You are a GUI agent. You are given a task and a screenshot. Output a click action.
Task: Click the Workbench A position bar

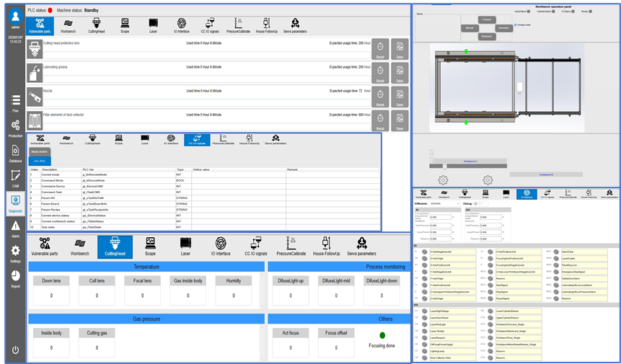pos(470,161)
